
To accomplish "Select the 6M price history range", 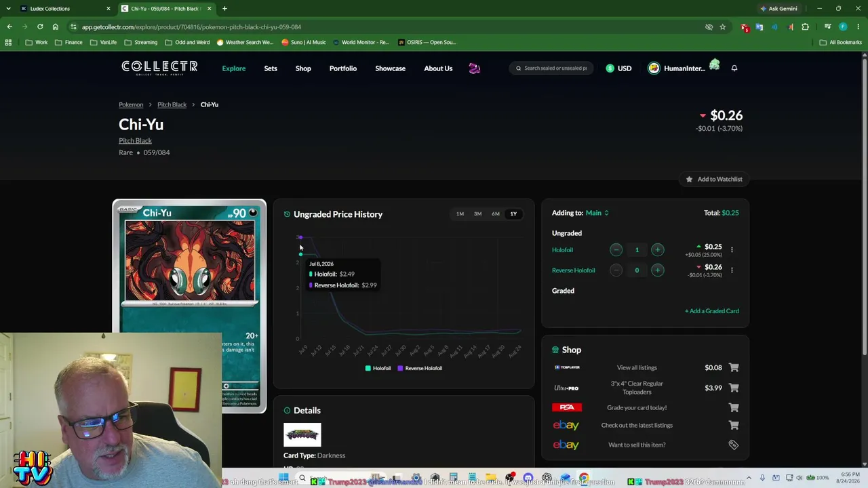I will (x=496, y=214).
